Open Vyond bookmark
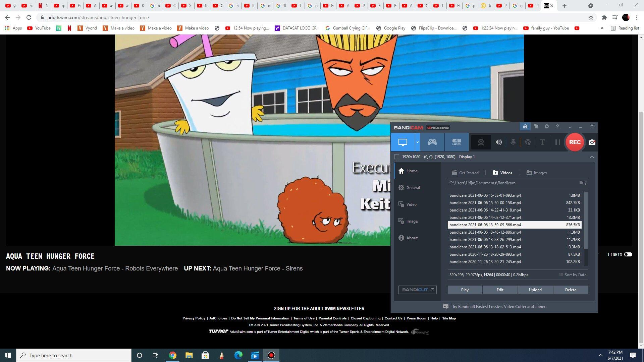644x362 pixels. pos(87,28)
